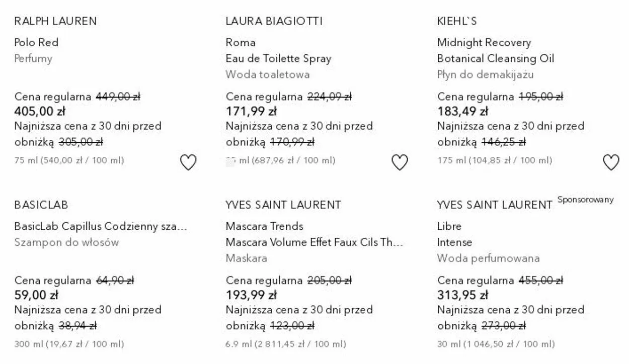Open the Polo Red product title
This screenshot has width=629, height=364.
click(x=36, y=42)
